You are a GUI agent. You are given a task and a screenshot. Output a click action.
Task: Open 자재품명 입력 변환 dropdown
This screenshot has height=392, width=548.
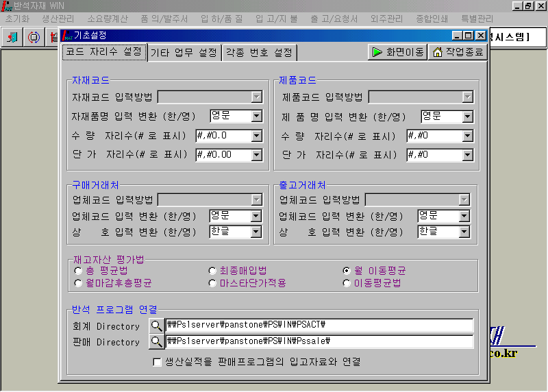pyautogui.click(x=256, y=117)
